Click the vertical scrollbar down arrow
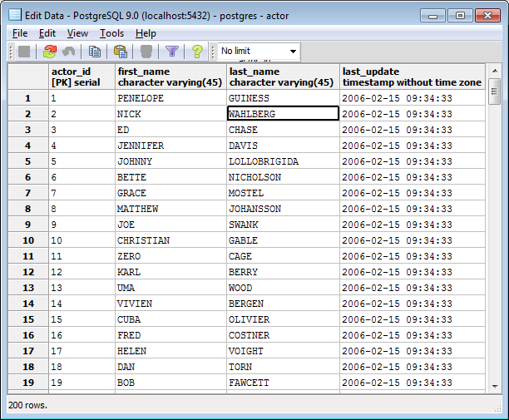Image resolution: width=509 pixels, height=420 pixels. click(493, 388)
